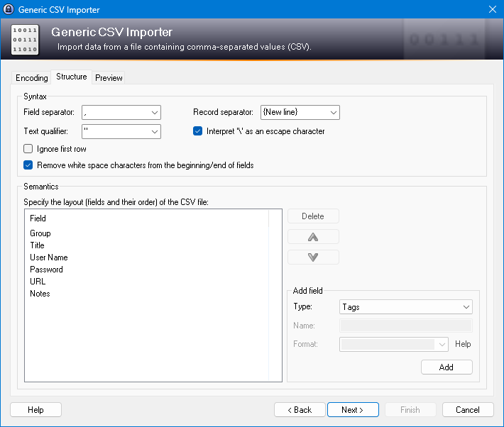The width and height of the screenshot is (504, 427).
Task: Move field up with the up arrow
Action: (313, 237)
